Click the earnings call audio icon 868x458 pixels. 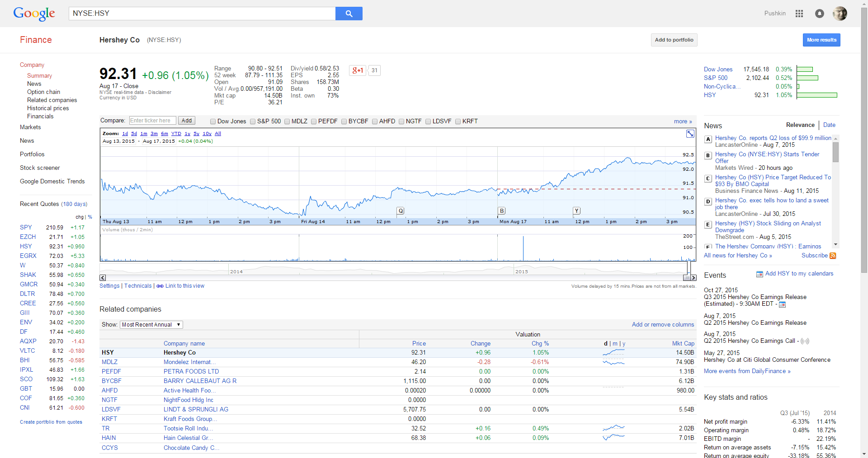click(805, 341)
